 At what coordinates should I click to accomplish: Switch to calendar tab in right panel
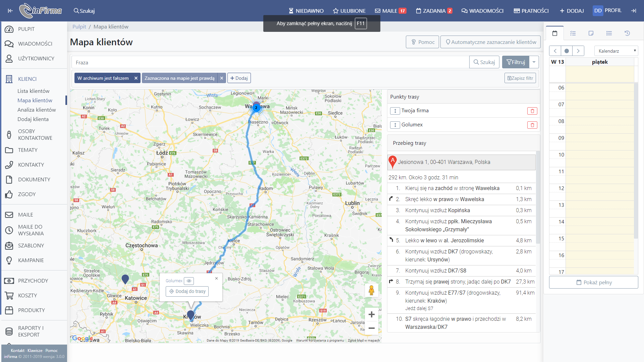pyautogui.click(x=555, y=33)
